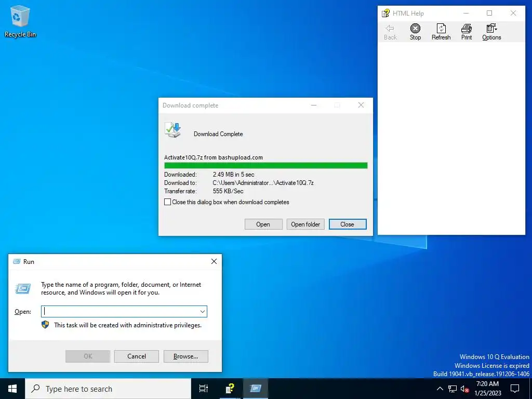The height and width of the screenshot is (399, 532).
Task: Expand the Run Open combo dropdown
Action: 202,312
